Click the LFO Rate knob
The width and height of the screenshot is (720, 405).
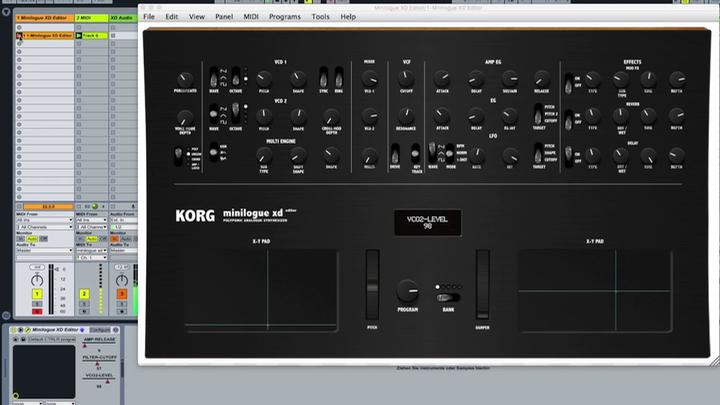[x=477, y=155]
